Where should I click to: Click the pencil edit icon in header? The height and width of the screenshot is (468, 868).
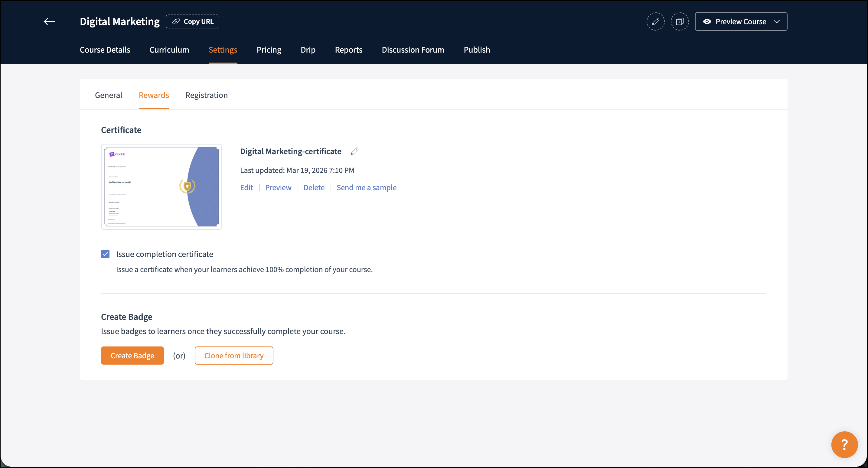pyautogui.click(x=655, y=21)
